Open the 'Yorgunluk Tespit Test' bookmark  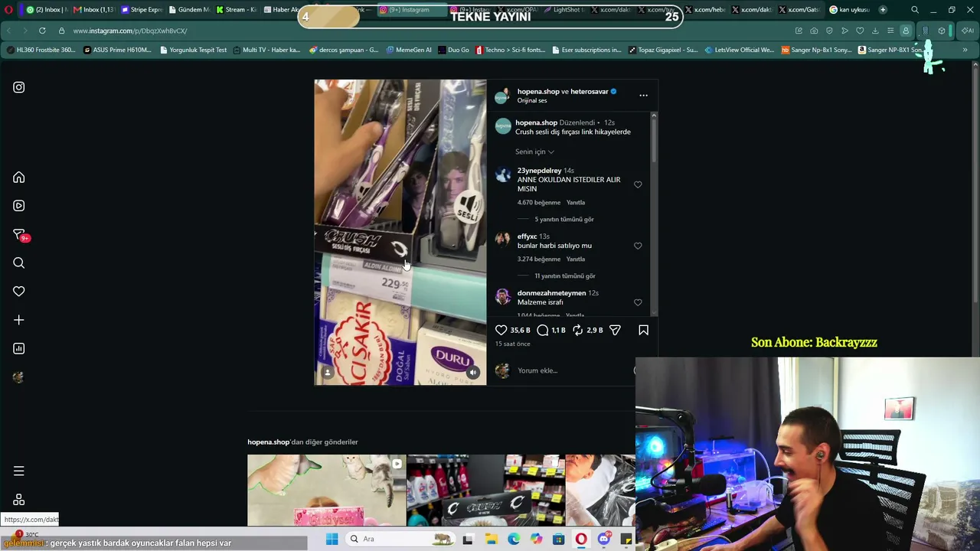pyautogui.click(x=194, y=50)
